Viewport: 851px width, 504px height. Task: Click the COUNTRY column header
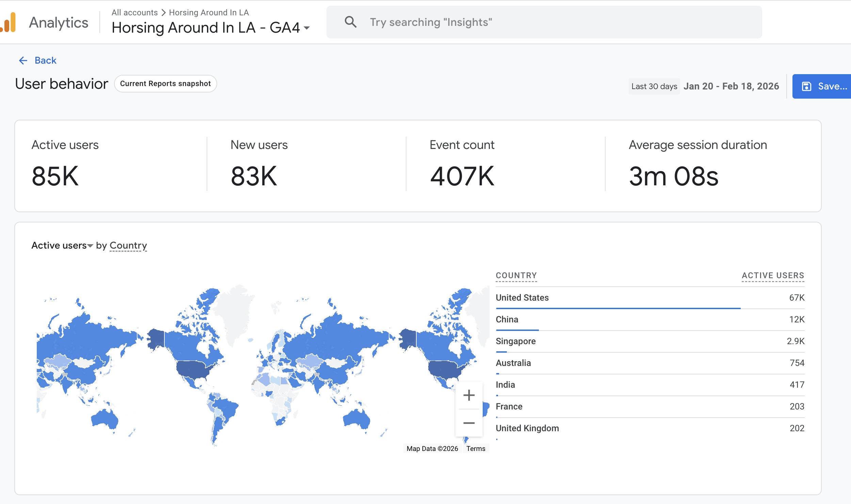516,275
